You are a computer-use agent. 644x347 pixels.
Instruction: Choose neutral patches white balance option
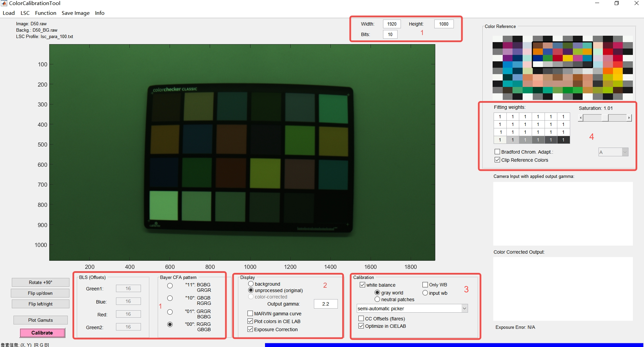click(x=377, y=299)
